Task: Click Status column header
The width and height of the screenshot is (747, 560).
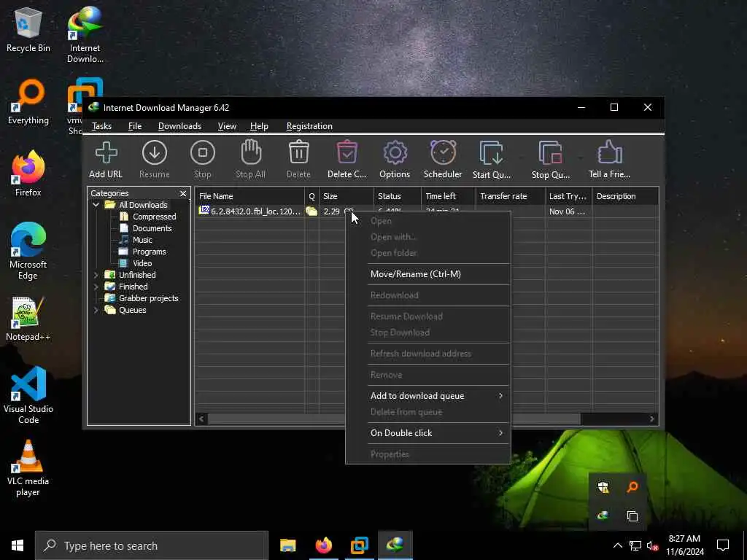Action: tap(397, 196)
